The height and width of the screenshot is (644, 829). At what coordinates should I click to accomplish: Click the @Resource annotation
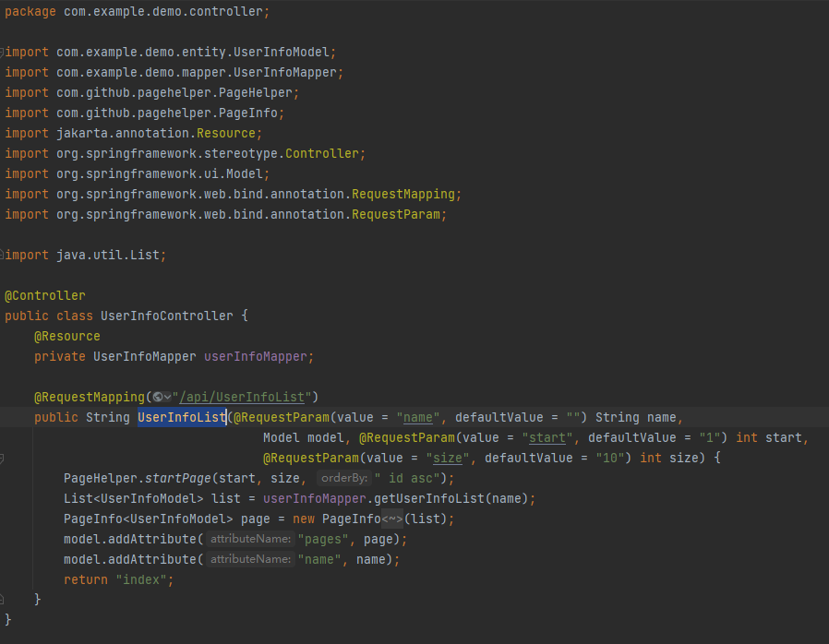coord(67,337)
